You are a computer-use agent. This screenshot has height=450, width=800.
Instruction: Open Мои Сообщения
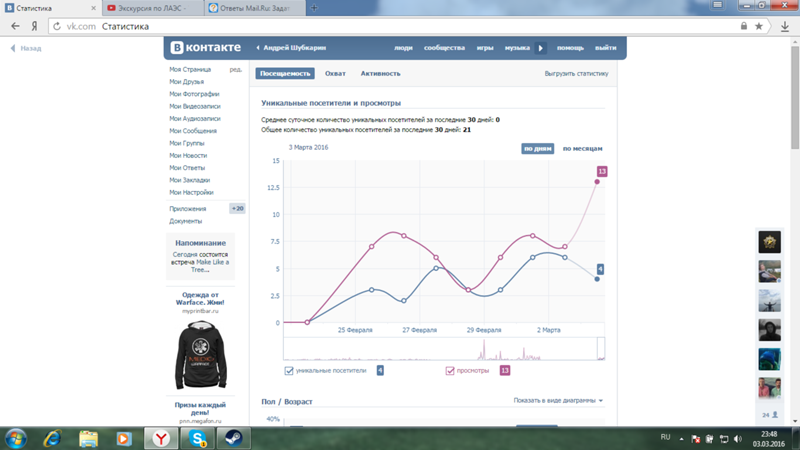tap(193, 131)
